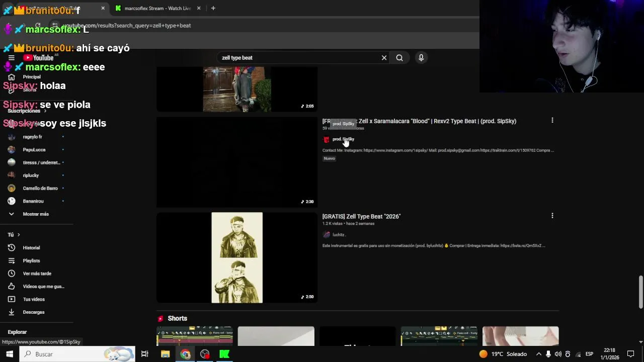Click the YouTube logo
The width and height of the screenshot is (644, 362).
[x=38, y=58]
